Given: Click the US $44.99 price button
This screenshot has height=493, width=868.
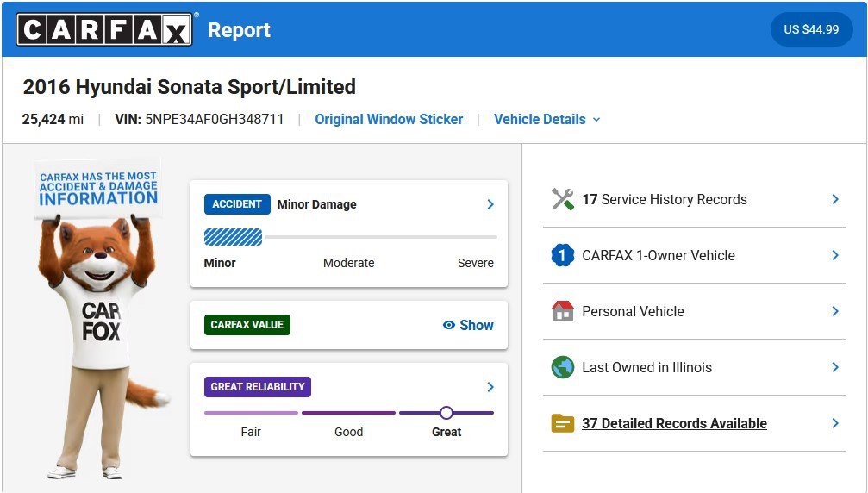Looking at the screenshot, I should (811, 29).
